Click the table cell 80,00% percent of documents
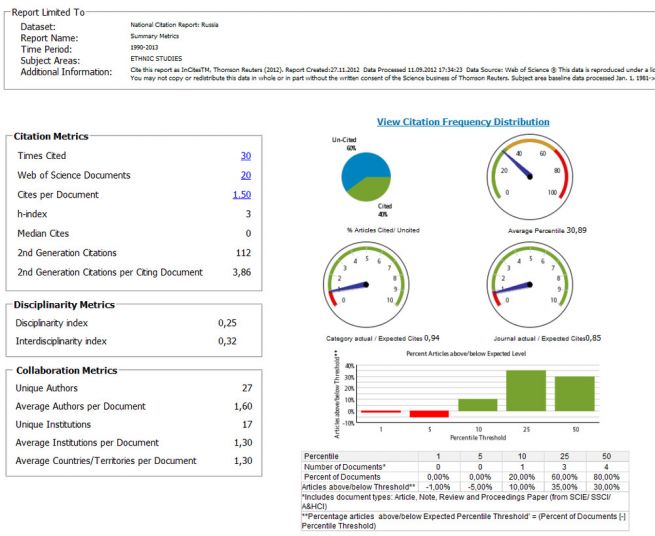655x536 pixels. pos(606,477)
